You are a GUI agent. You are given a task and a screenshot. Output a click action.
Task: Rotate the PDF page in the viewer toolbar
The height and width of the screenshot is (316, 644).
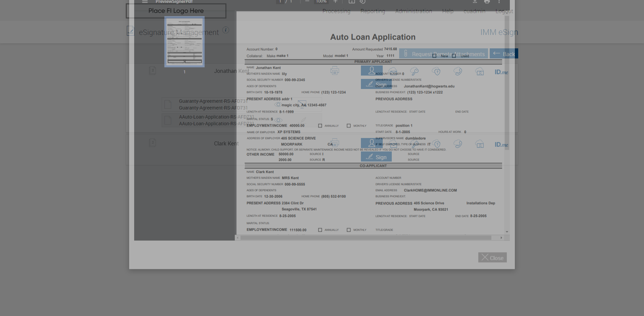click(363, 2)
